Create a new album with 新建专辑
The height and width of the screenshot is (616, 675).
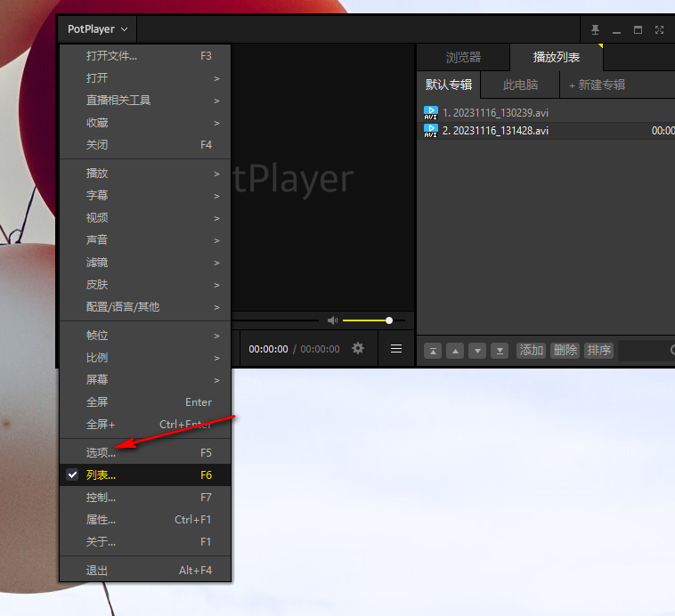point(598,85)
